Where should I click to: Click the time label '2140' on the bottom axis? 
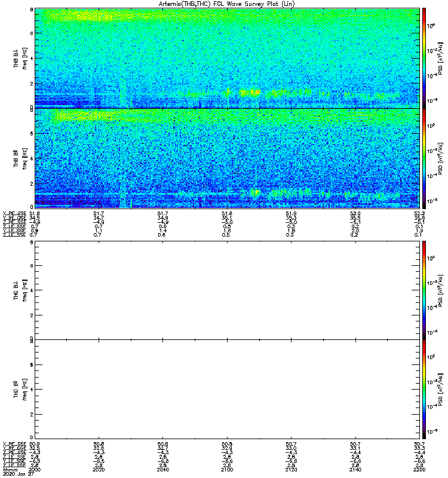[355, 470]
